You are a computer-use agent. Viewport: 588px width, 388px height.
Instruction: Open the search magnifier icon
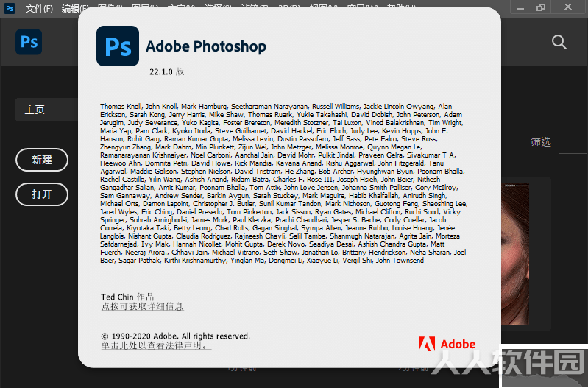[559, 42]
